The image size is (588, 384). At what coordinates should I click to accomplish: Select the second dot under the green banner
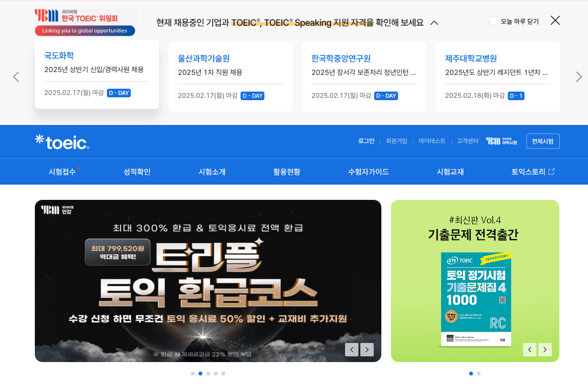(x=479, y=374)
